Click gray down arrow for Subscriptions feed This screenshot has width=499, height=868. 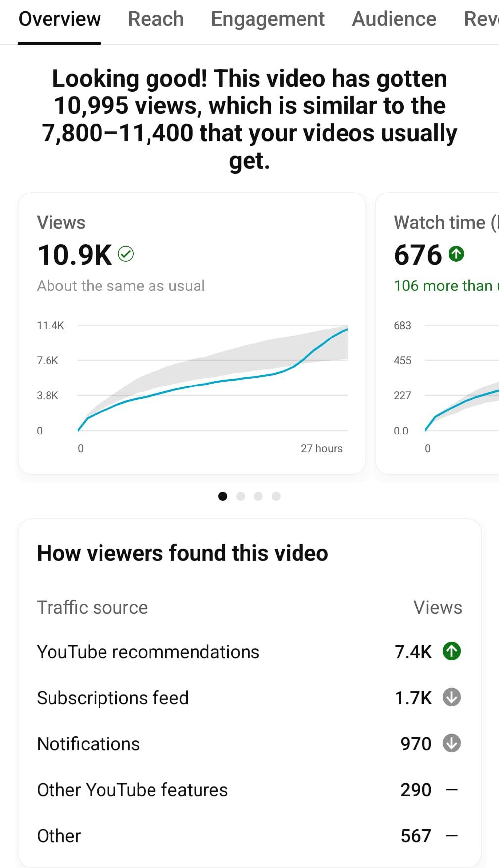451,697
